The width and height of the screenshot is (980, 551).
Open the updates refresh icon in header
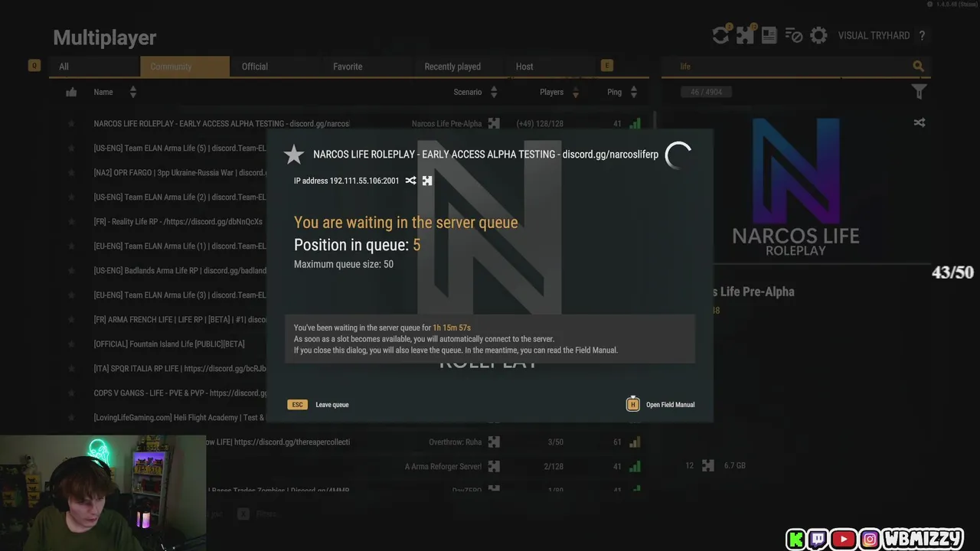[x=720, y=35]
